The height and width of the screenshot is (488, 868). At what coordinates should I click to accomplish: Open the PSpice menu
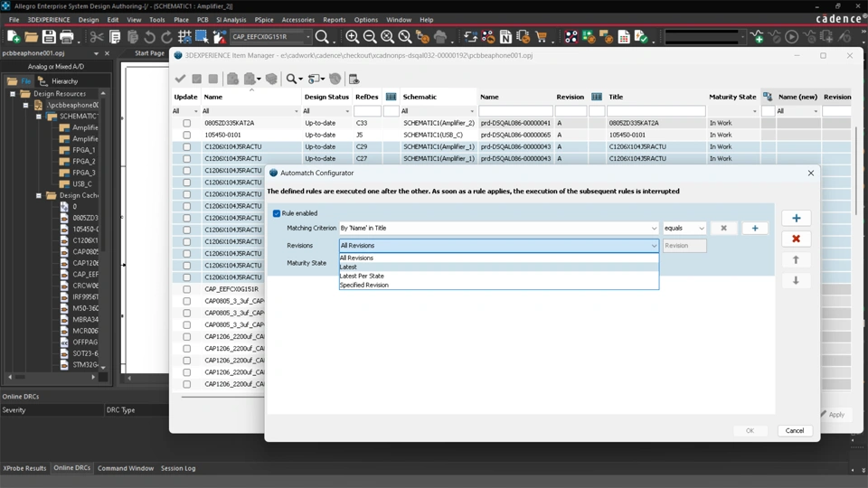[x=264, y=19]
